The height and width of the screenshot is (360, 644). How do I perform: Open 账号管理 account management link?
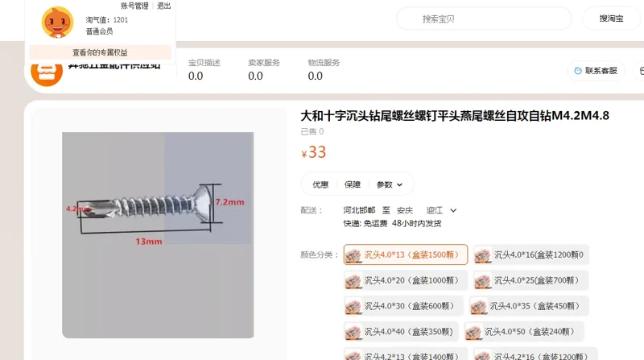point(134,6)
